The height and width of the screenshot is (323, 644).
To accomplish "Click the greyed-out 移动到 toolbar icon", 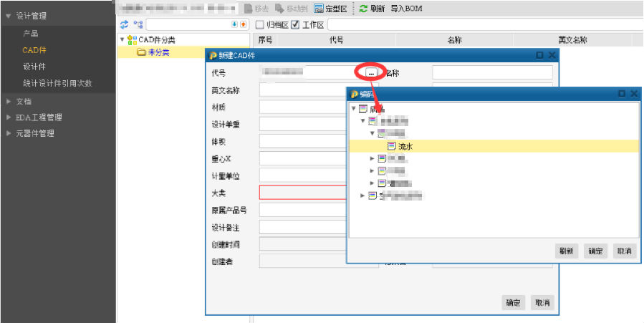I will 279,9.
